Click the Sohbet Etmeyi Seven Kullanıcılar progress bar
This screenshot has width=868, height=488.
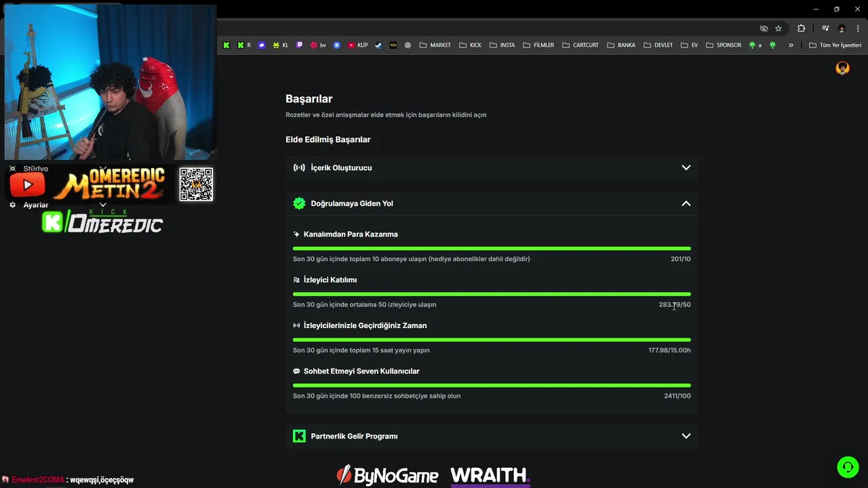pyautogui.click(x=492, y=386)
